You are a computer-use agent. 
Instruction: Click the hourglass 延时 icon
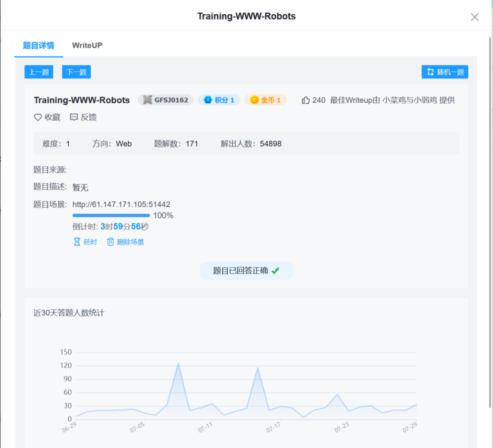pyautogui.click(x=77, y=242)
